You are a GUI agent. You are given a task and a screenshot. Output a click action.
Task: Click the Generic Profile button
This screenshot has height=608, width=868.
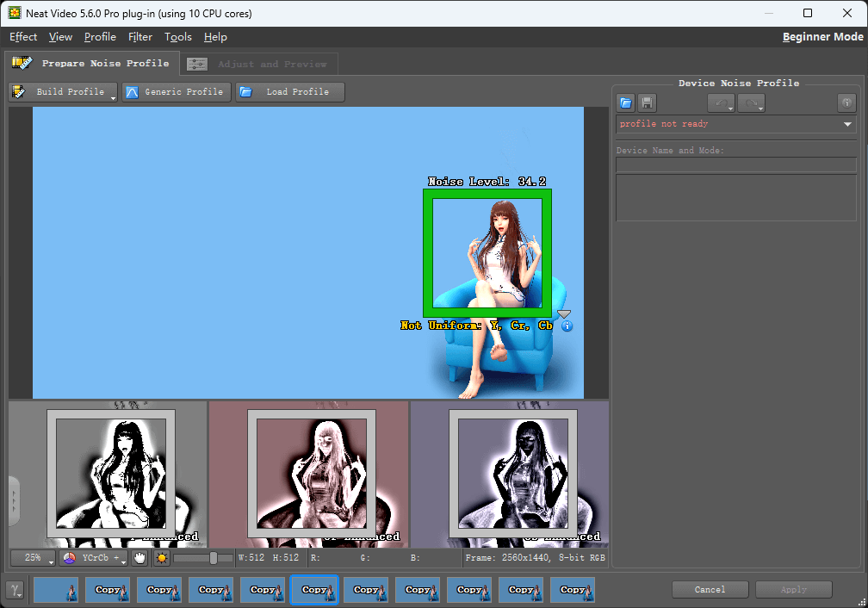click(x=177, y=92)
